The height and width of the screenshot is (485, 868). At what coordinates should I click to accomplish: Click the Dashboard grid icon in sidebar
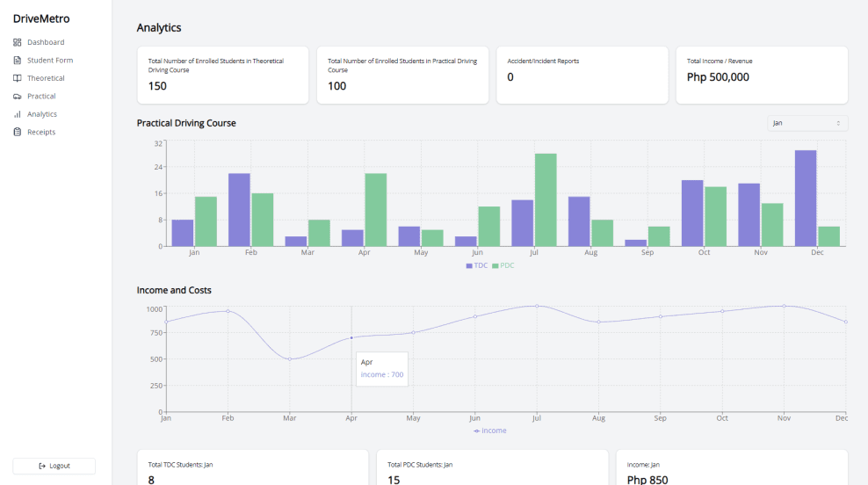(x=18, y=42)
